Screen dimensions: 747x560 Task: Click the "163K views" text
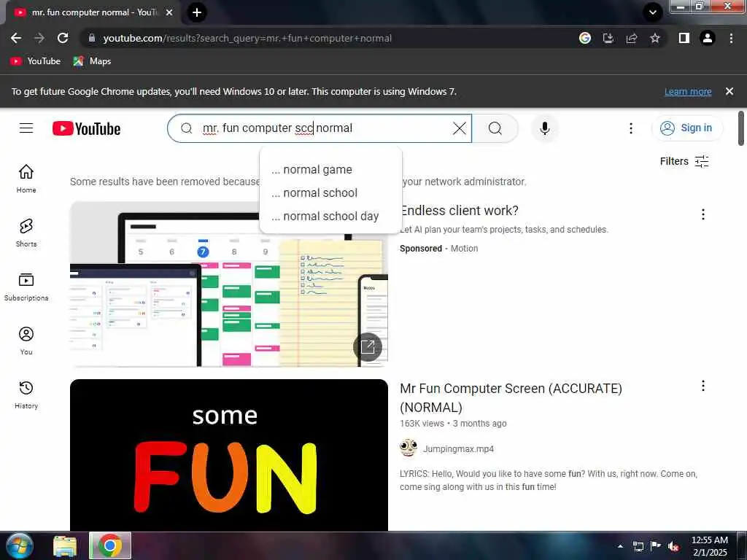[x=422, y=424]
